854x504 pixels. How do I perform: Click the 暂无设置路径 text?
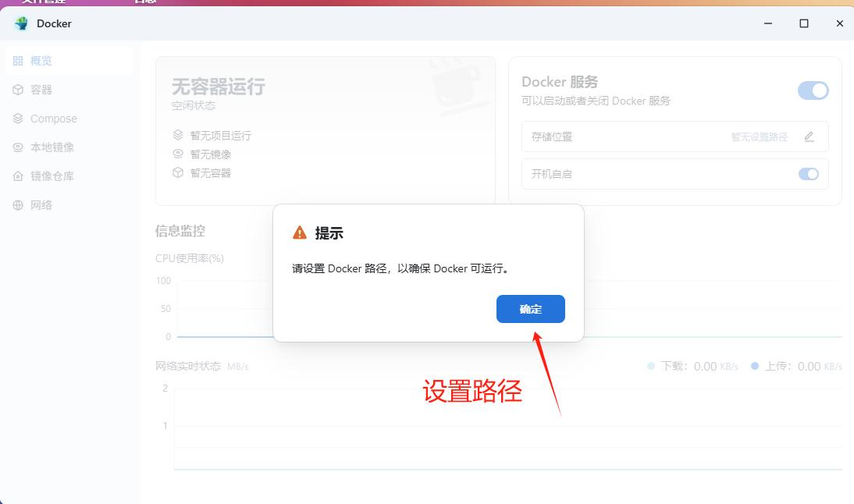760,137
